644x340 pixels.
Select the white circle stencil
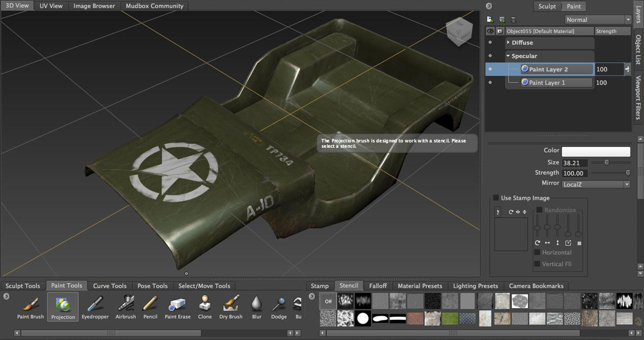tap(363, 319)
